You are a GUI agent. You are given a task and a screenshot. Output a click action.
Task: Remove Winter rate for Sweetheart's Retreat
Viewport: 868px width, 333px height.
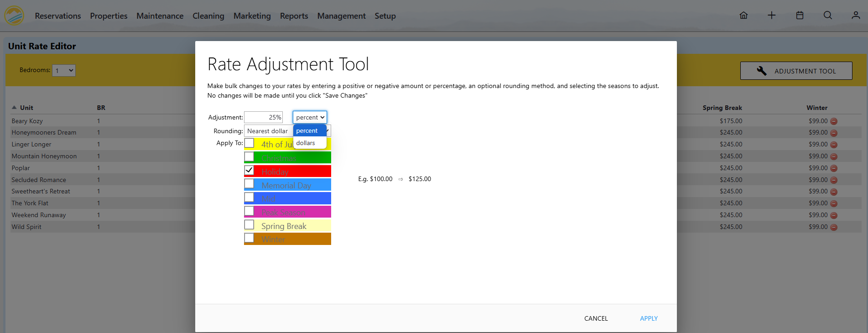tap(834, 192)
